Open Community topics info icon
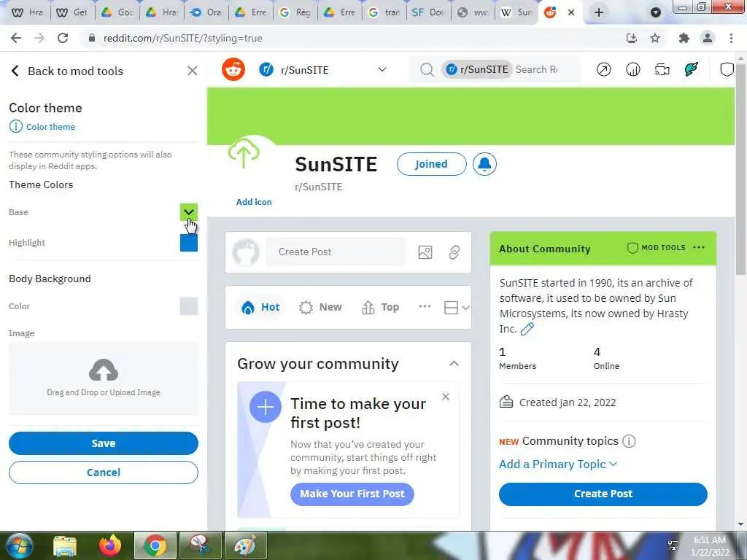 [x=629, y=441]
